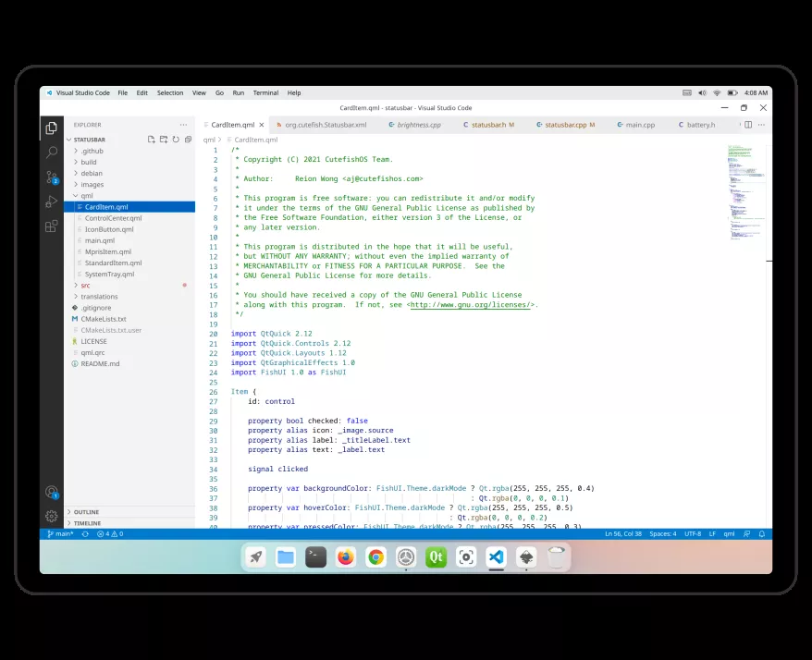Screen dimensions: 812x660
Task: Switch to the statusbar.cpp tab
Action: [x=565, y=125]
